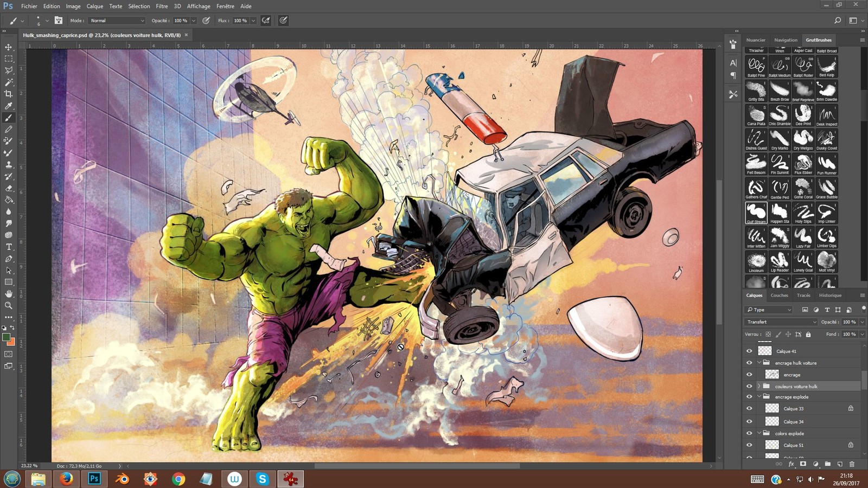Screen dimensions: 868x488
Task: Open the brush settings panel icon
Action: point(59,21)
